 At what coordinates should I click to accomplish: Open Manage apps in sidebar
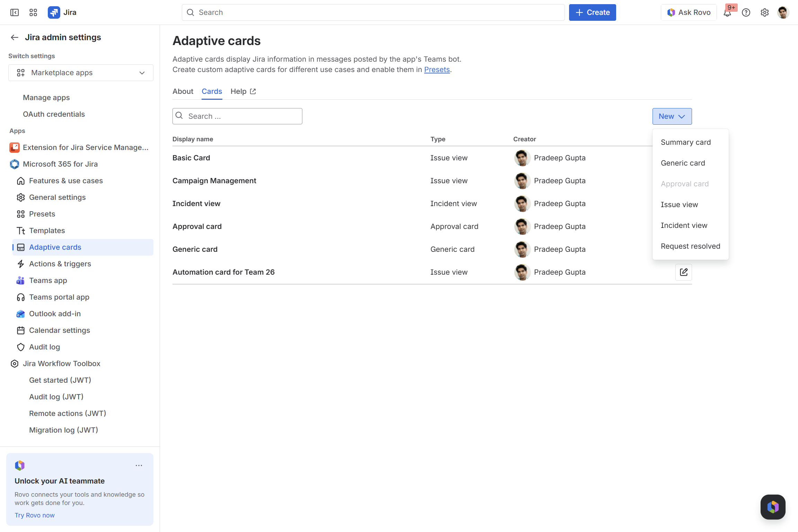click(x=46, y=98)
